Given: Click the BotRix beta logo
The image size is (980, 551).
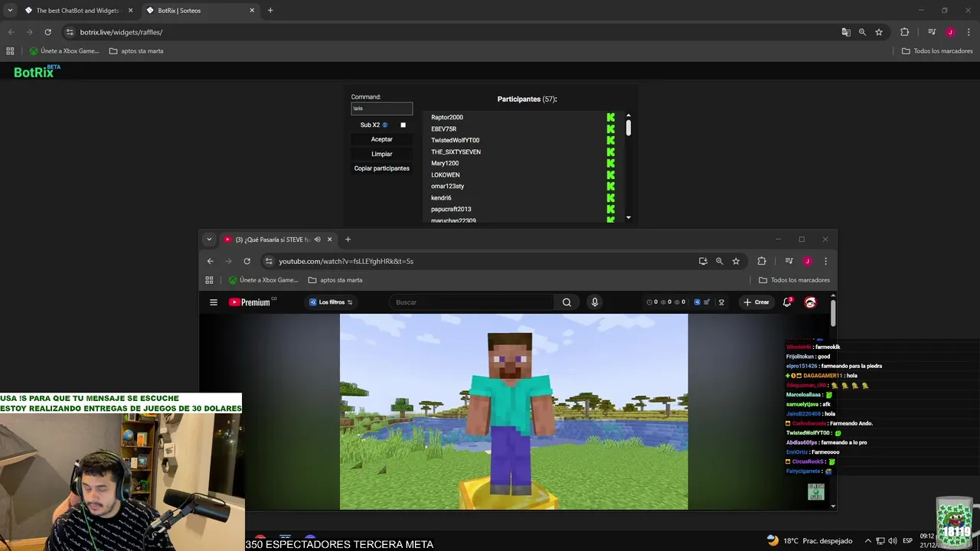Looking at the screenshot, I should [37, 72].
